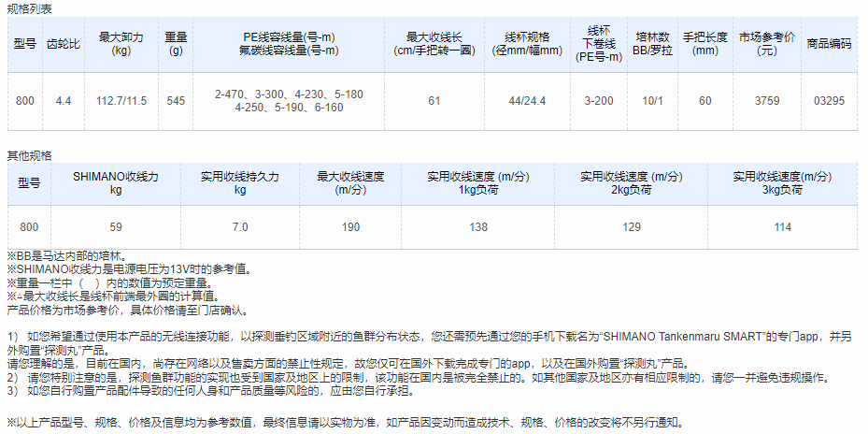868x434 pixels.
Task: Click the 重量 (g) column header
Action: 176,44
